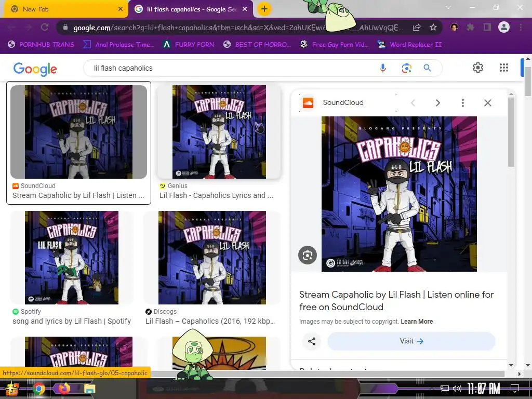The height and width of the screenshot is (399, 532).
Task: Click the preview panel scrollbar thumb
Action: pos(511,131)
